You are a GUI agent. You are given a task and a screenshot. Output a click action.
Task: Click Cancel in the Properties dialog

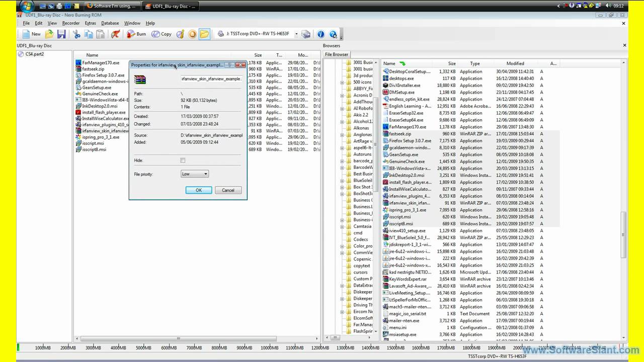point(228,190)
